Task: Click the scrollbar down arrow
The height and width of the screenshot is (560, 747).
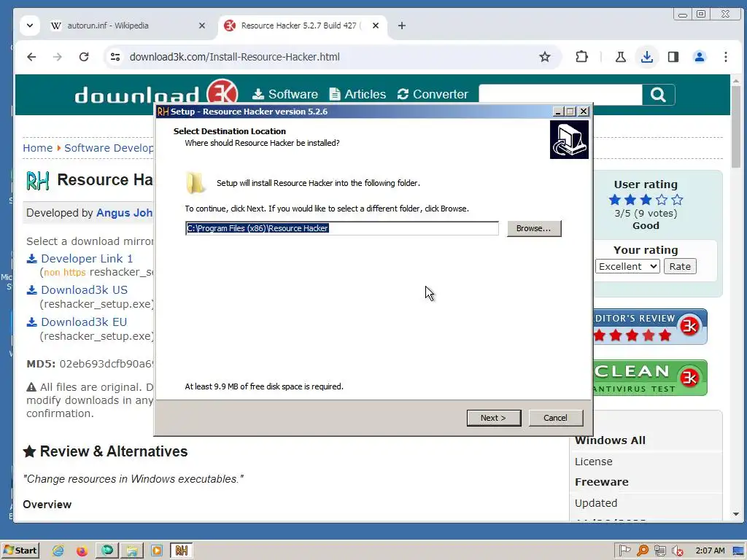Action: pyautogui.click(x=736, y=514)
